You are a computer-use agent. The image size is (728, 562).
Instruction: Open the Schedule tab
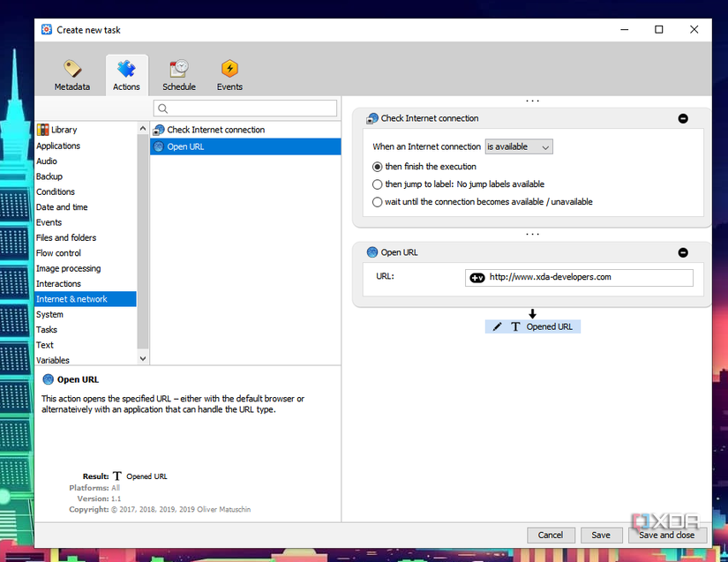coord(179,75)
